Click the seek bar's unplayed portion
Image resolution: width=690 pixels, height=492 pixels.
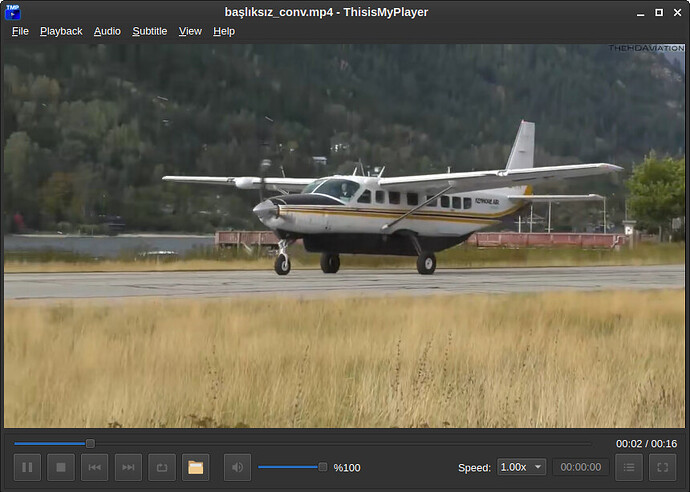(343, 443)
